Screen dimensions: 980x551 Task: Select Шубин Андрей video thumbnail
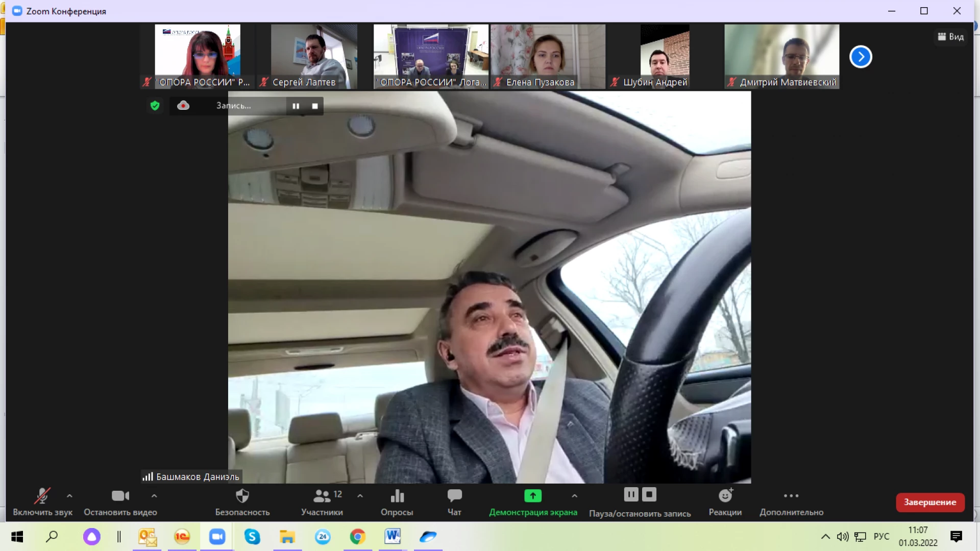click(665, 57)
